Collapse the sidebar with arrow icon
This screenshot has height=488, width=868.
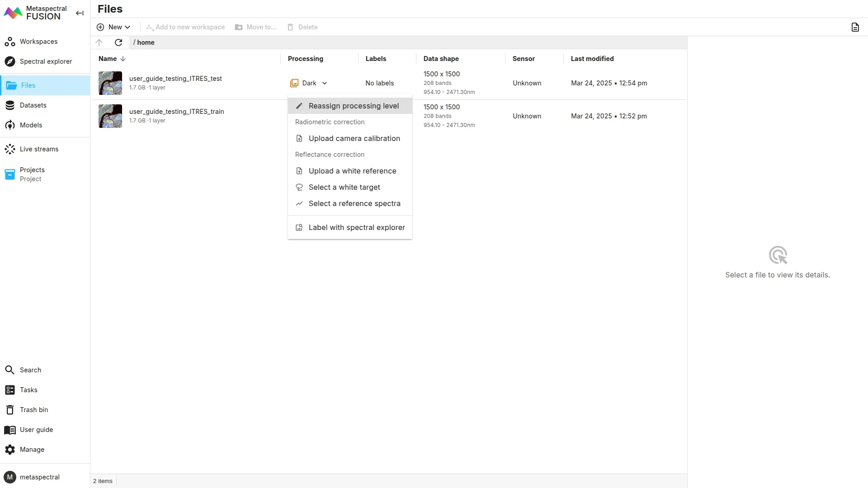[80, 13]
